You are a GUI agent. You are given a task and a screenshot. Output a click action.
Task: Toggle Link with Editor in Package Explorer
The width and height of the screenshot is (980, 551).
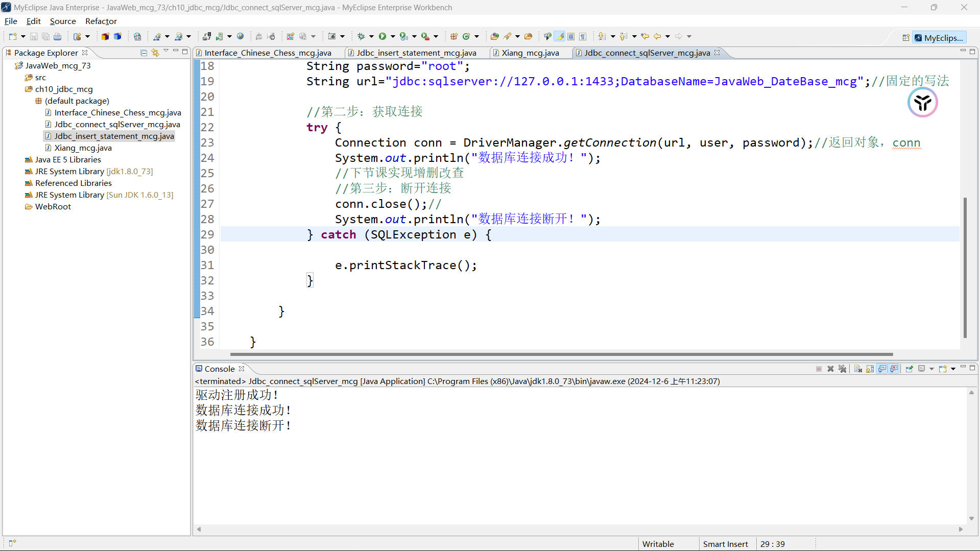(x=155, y=53)
